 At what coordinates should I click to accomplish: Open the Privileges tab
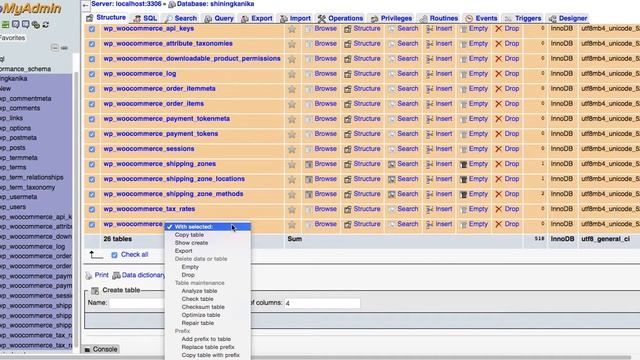click(x=391, y=18)
